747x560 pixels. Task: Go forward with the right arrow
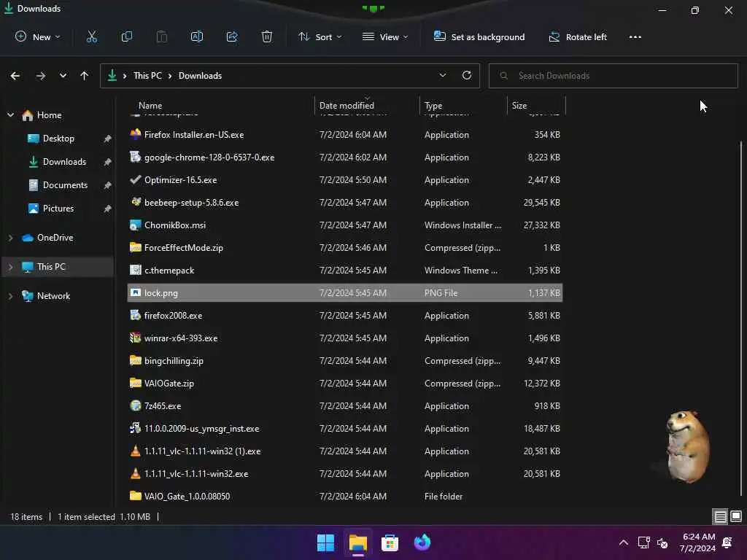pyautogui.click(x=41, y=76)
